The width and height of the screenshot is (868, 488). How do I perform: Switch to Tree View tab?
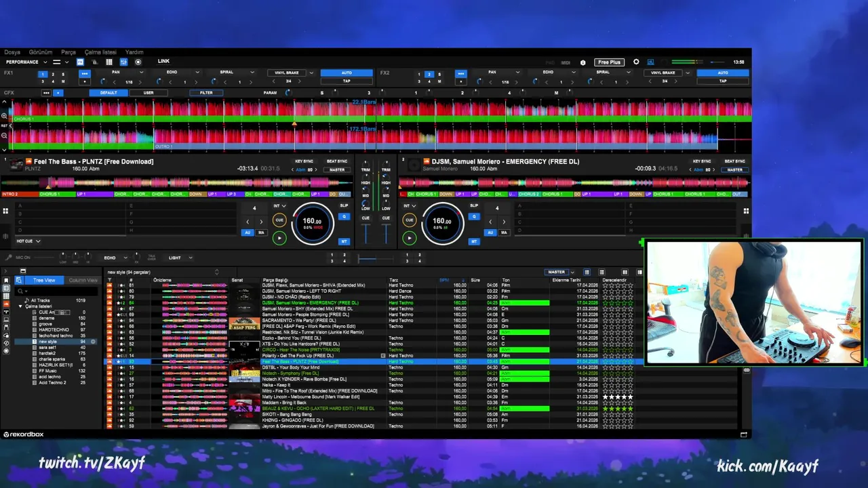tap(45, 280)
